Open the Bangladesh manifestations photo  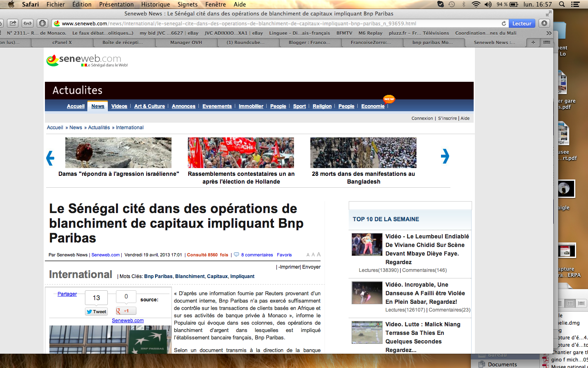tap(363, 153)
